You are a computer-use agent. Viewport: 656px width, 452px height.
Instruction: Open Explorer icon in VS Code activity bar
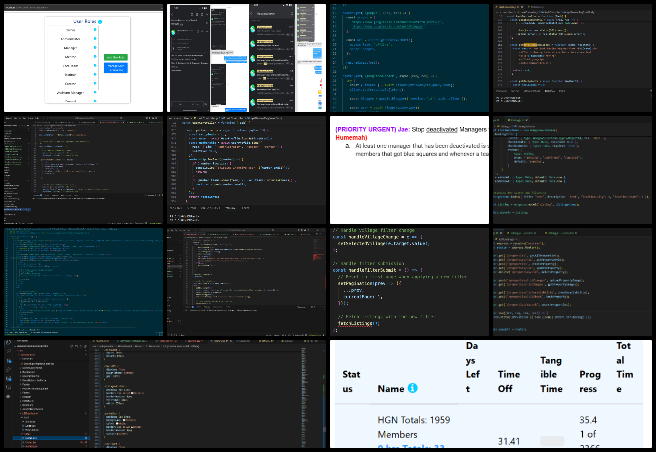(x=8, y=343)
